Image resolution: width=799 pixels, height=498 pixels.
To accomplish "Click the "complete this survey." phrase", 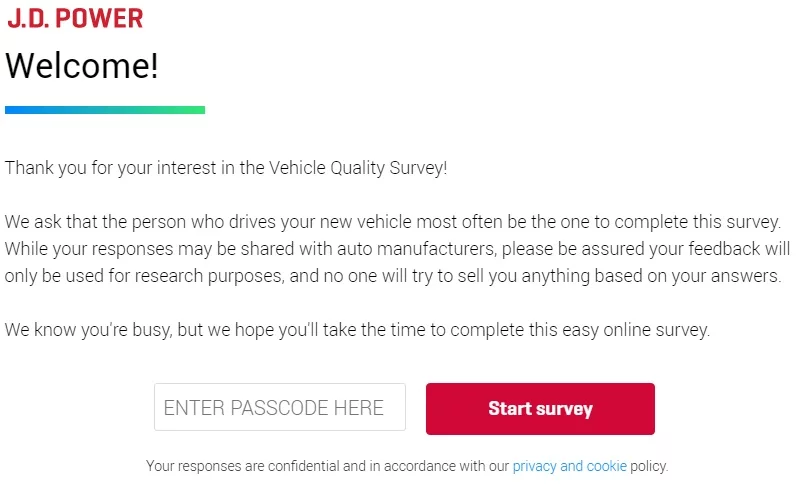I will click(x=698, y=222).
